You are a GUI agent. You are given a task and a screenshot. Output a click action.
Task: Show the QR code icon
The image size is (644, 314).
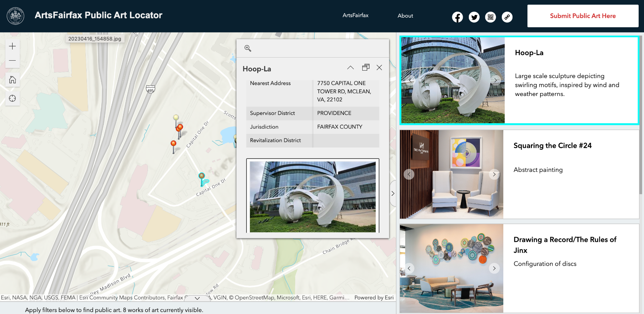[491, 17]
